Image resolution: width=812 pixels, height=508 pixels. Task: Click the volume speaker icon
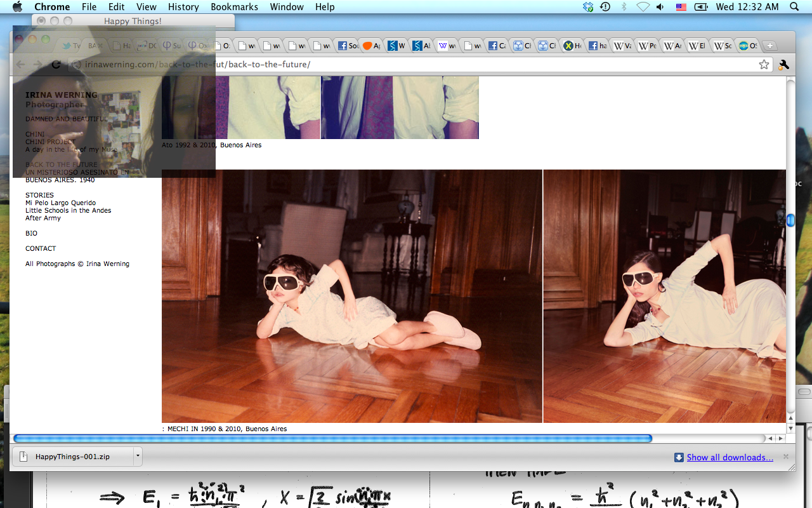[x=660, y=7]
